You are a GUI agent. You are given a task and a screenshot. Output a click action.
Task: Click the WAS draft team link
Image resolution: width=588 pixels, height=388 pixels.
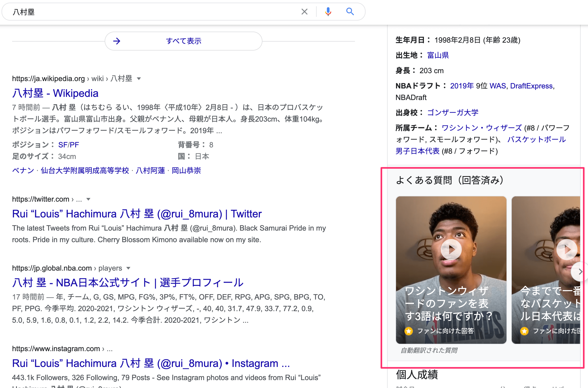(x=498, y=86)
